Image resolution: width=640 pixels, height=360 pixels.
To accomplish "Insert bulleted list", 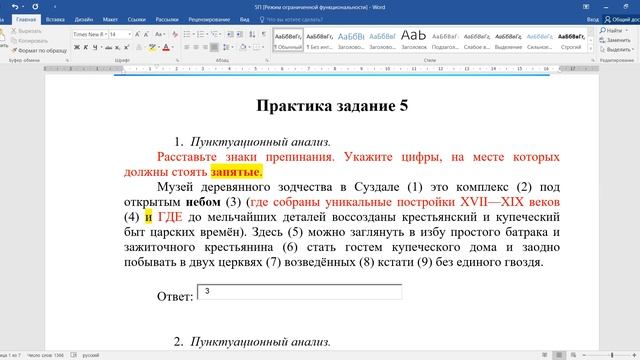I will (187, 34).
